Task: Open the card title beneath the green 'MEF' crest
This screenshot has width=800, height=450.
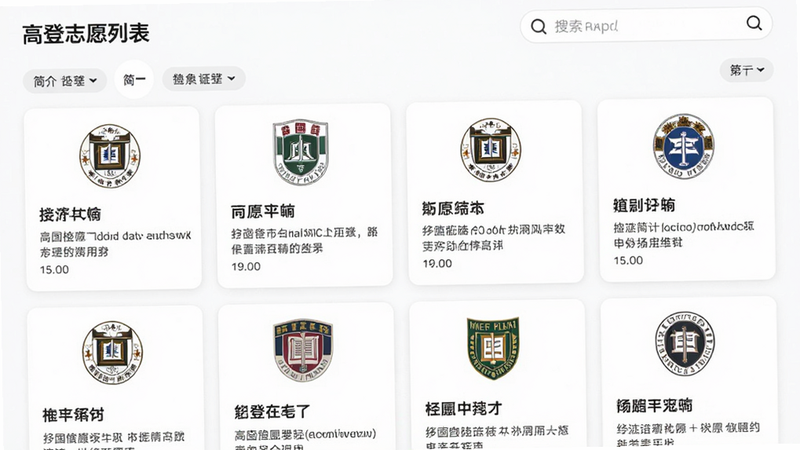Action: tap(464, 409)
